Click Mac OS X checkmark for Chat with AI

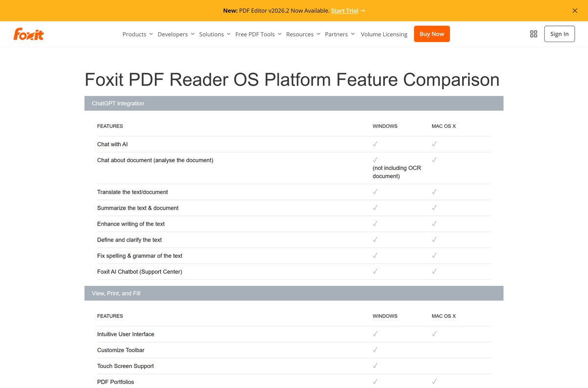pyautogui.click(x=434, y=144)
